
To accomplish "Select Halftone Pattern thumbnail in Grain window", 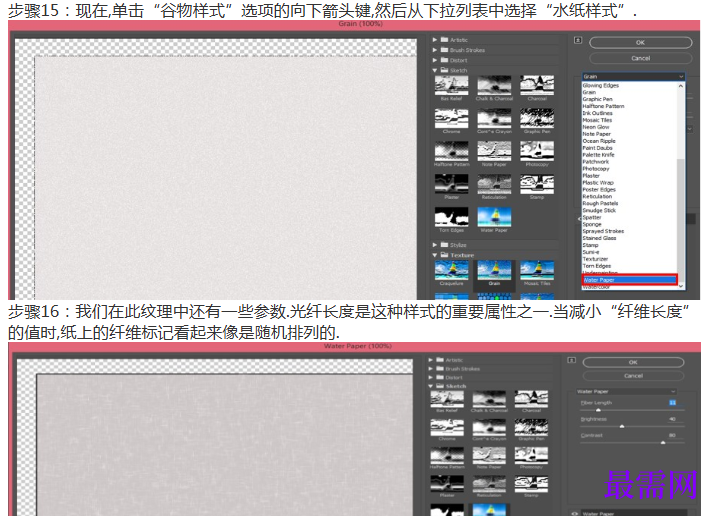I will [x=451, y=151].
